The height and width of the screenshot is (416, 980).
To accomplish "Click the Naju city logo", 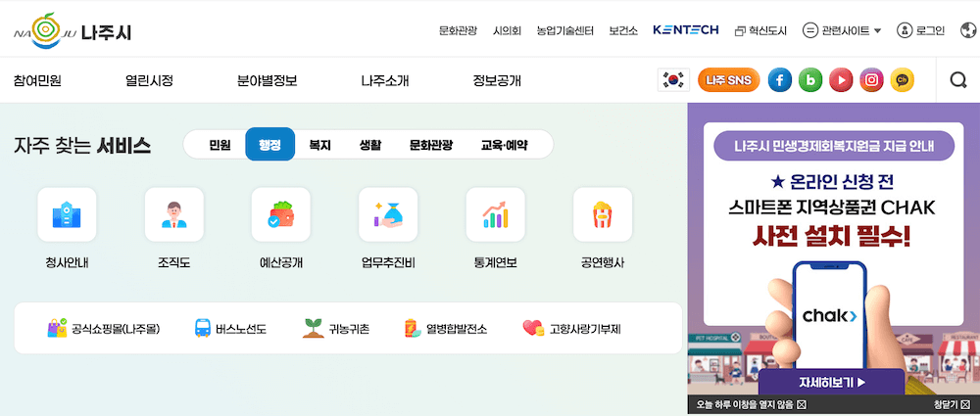I will [x=72, y=30].
